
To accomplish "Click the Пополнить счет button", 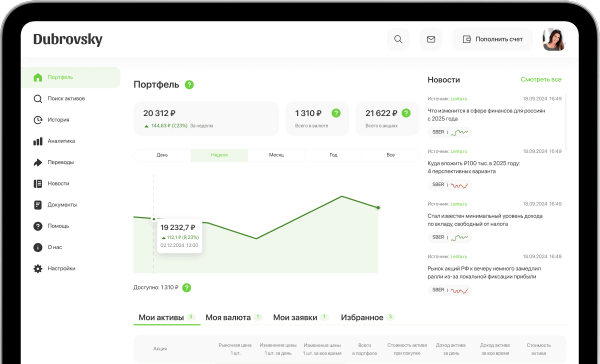I will (492, 39).
